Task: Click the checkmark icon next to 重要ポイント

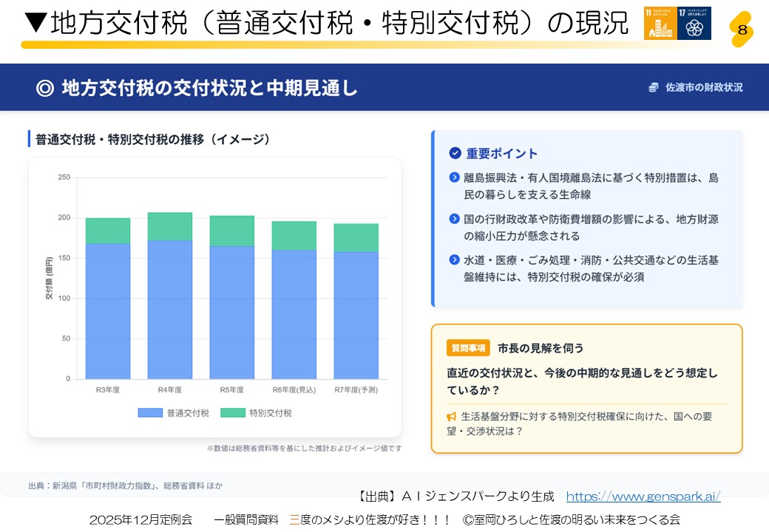Action: tap(455, 154)
